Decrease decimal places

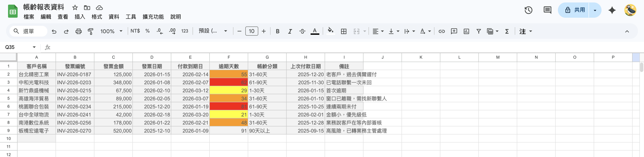coord(159,31)
